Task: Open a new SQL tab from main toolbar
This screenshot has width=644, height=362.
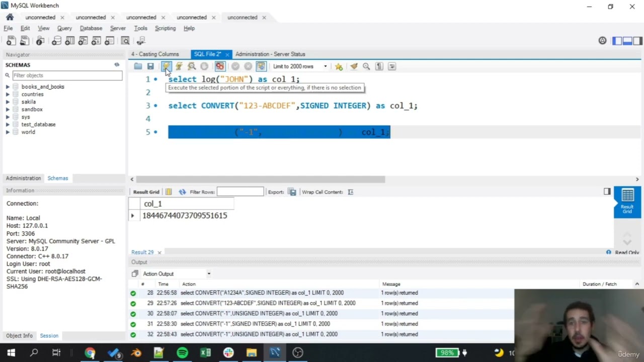Action: tap(11, 41)
